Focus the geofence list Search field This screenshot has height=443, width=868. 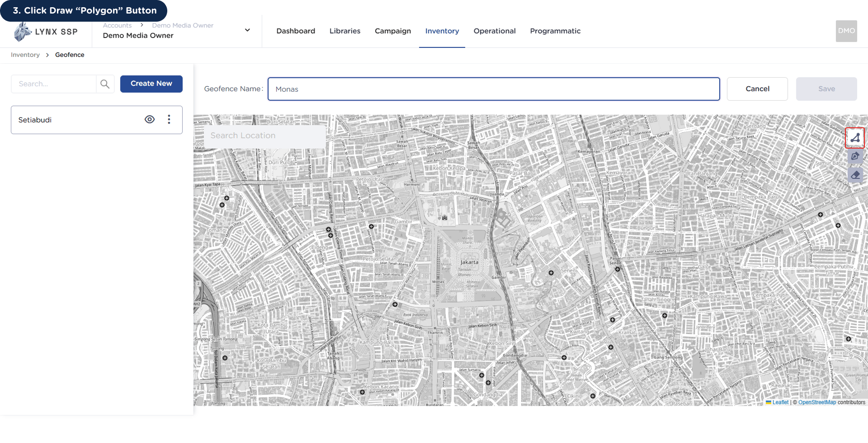point(54,84)
